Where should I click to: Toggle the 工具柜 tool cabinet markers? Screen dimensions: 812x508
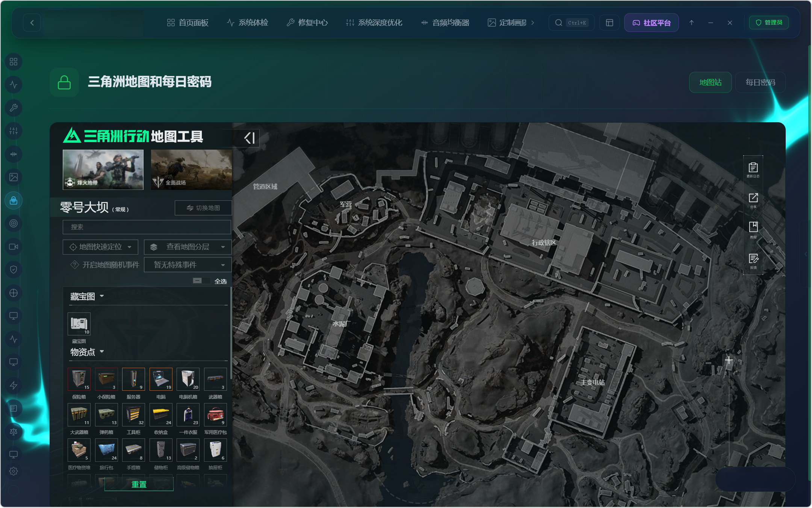[x=133, y=414]
